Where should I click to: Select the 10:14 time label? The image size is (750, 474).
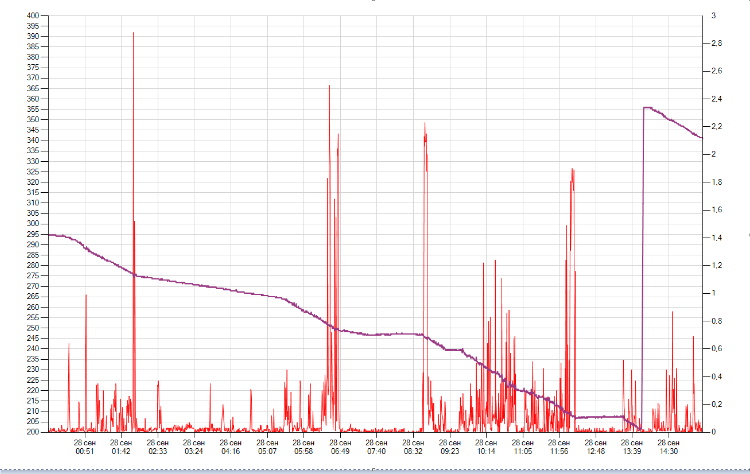click(x=486, y=451)
